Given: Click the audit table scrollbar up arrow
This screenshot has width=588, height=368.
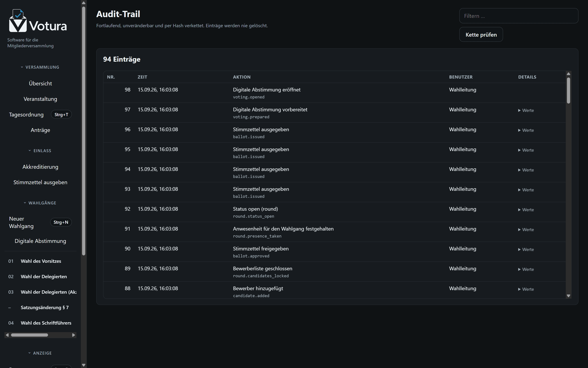Looking at the screenshot, I should 568,74.
